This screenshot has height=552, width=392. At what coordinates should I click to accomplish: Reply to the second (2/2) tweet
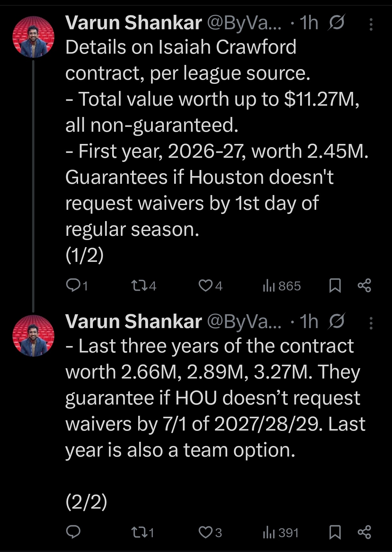(x=73, y=532)
